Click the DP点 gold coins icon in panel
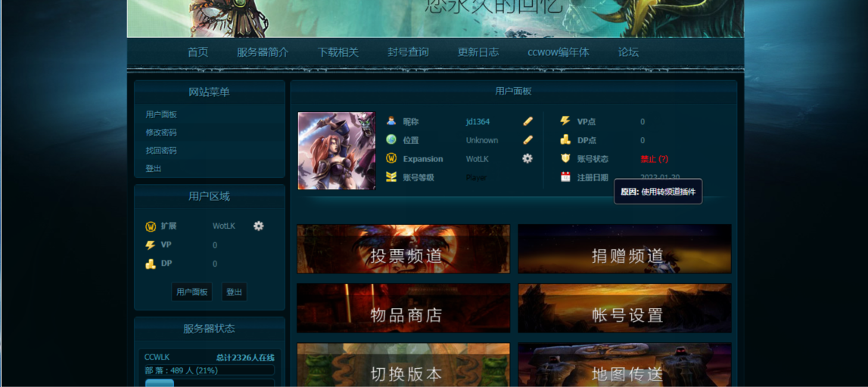The height and width of the screenshot is (387, 868). tap(565, 139)
